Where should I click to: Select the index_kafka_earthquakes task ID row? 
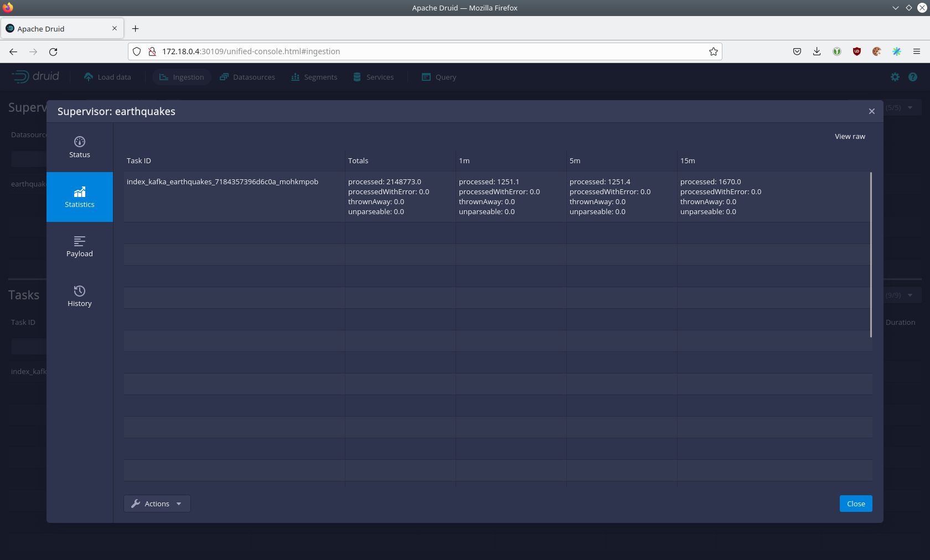(x=222, y=182)
